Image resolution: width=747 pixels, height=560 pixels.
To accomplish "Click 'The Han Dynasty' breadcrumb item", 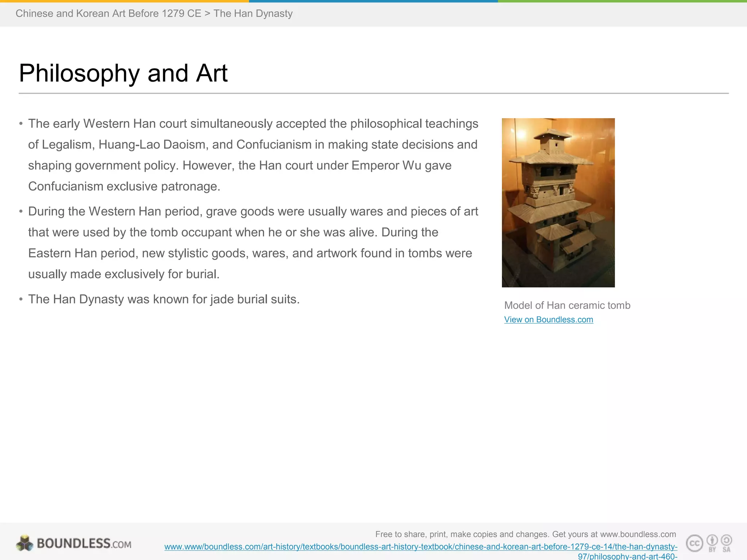I will pos(253,13).
